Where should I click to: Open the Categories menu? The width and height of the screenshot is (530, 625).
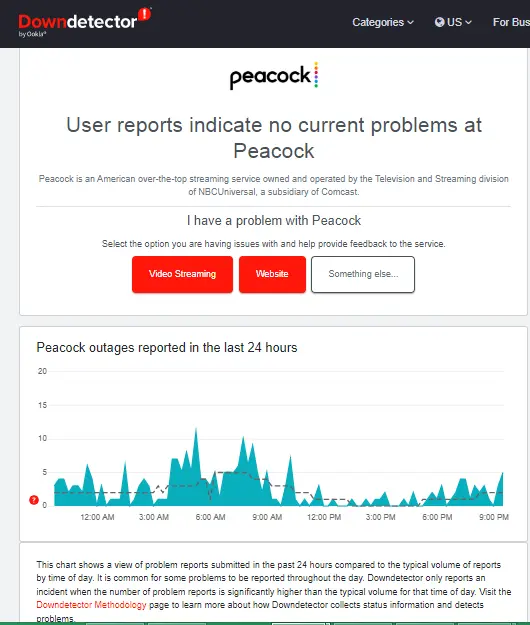[x=383, y=22]
